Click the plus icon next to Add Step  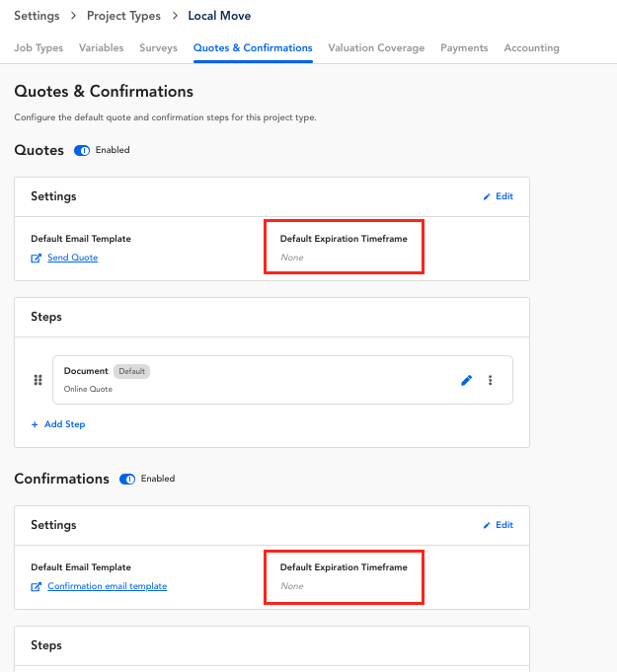(x=35, y=424)
